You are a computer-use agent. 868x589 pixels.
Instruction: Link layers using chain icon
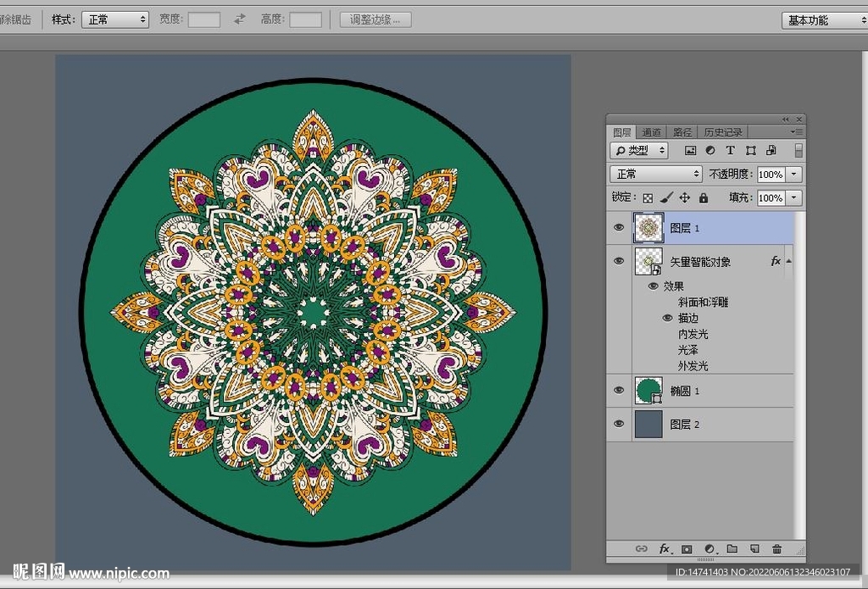pos(642,548)
